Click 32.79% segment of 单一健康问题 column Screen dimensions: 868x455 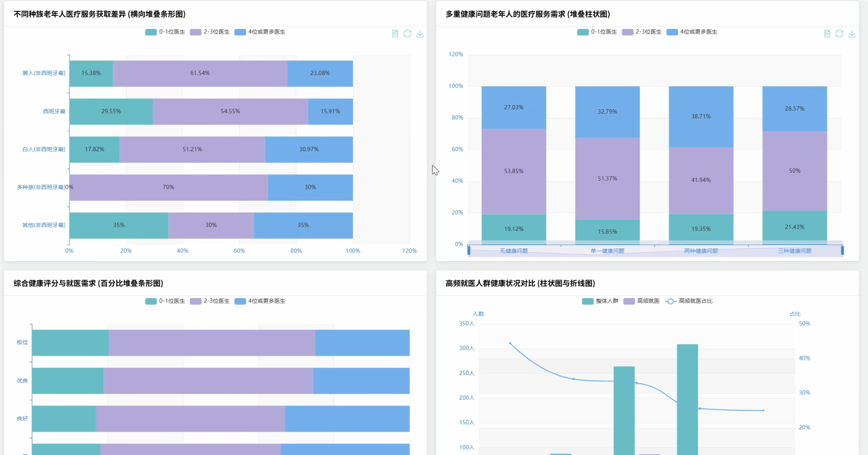[x=607, y=112]
